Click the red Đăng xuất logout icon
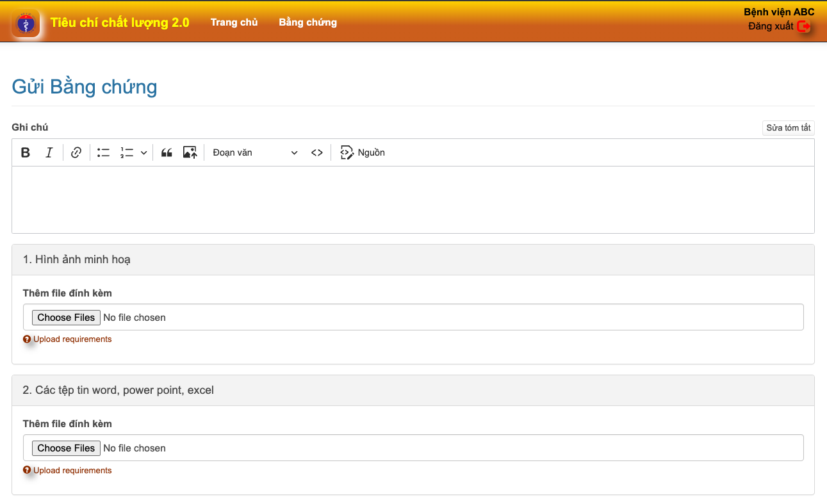827x504 pixels. coord(804,27)
